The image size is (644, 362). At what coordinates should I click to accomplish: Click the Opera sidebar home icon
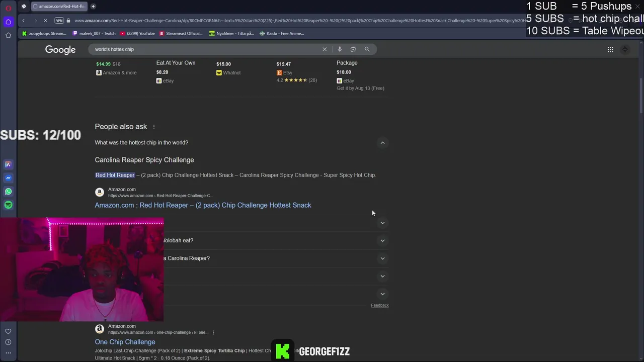[8, 22]
